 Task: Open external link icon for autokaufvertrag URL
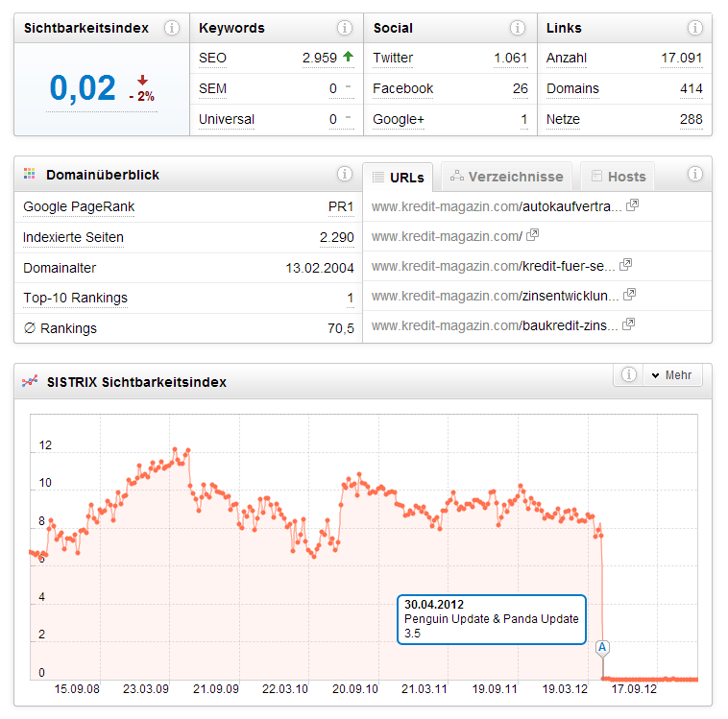[x=632, y=205]
